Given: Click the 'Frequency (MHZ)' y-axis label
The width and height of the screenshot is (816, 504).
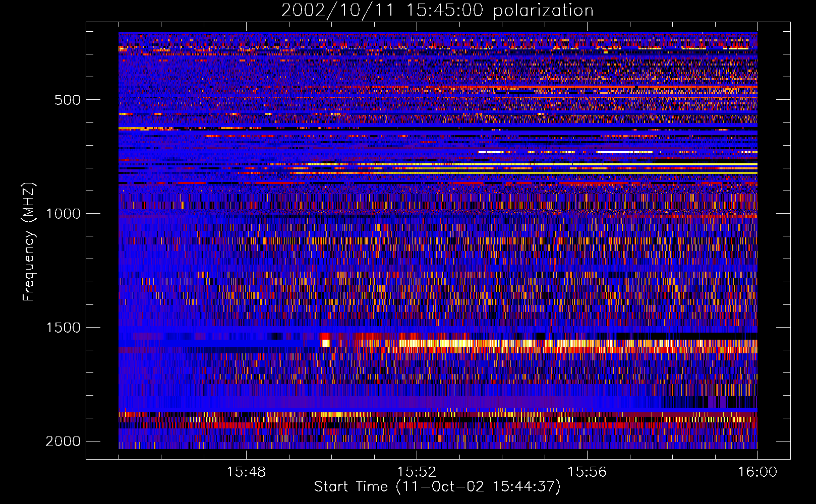Looking at the screenshot, I should tap(29, 242).
